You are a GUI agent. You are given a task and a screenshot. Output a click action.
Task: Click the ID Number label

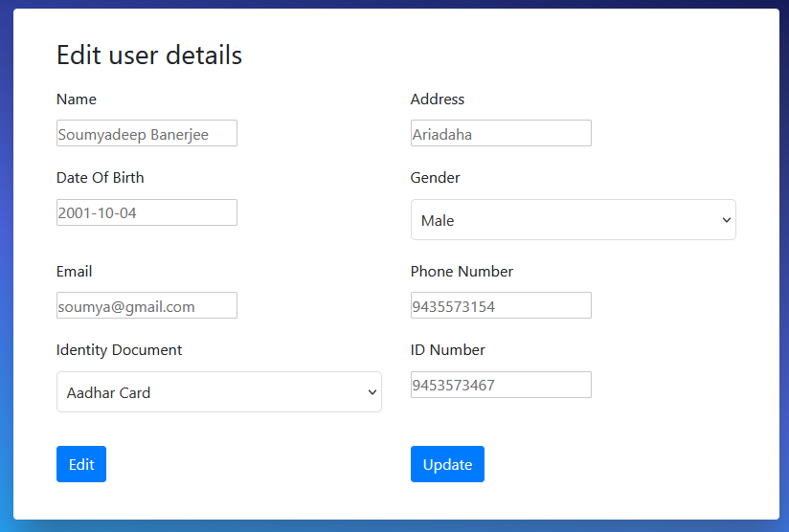click(447, 350)
